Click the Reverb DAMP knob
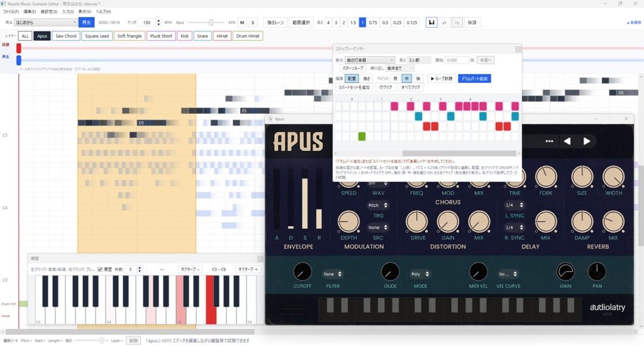 (582, 222)
